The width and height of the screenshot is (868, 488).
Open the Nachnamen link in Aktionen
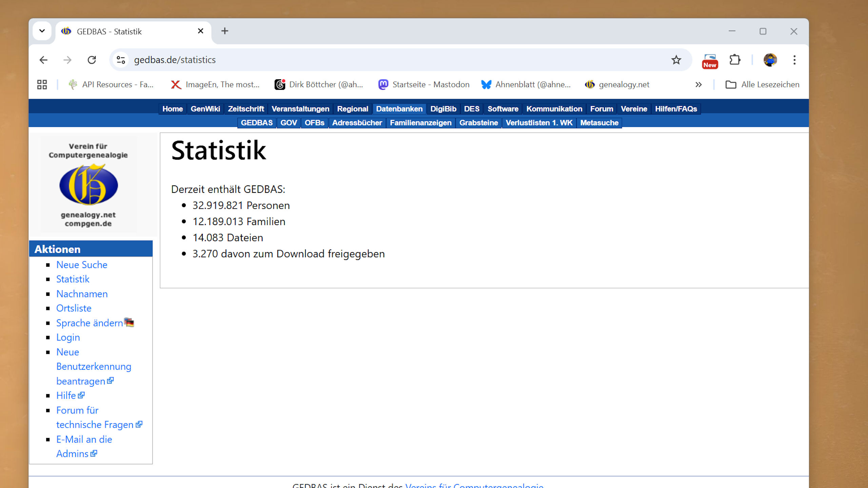(x=82, y=294)
